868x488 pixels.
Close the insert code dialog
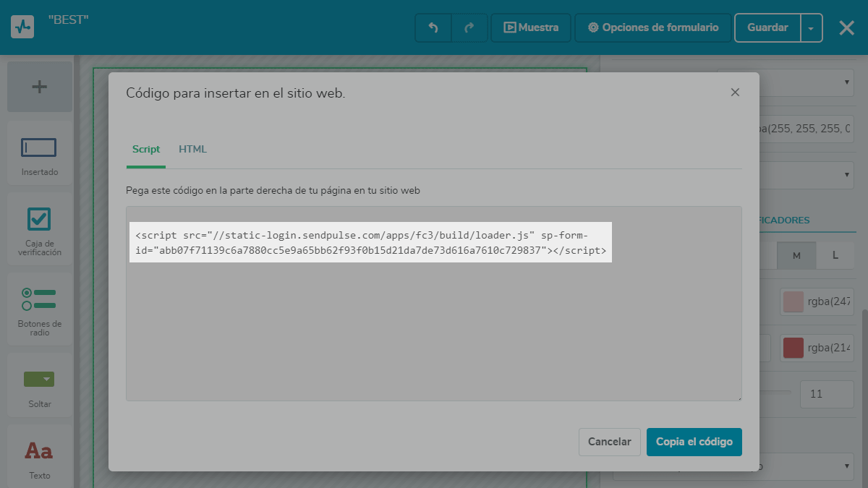tap(735, 92)
